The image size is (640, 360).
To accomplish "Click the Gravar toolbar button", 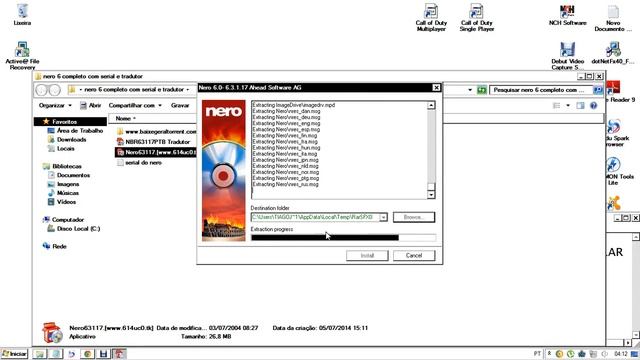I will point(180,105).
